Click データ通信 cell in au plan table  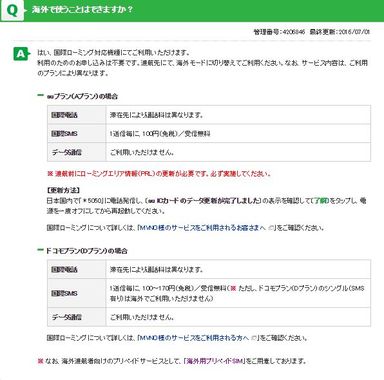tap(77, 152)
